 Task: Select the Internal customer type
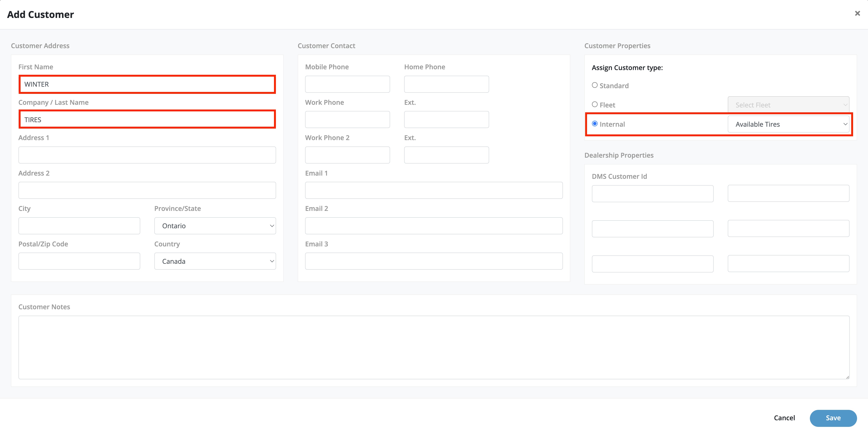(595, 124)
